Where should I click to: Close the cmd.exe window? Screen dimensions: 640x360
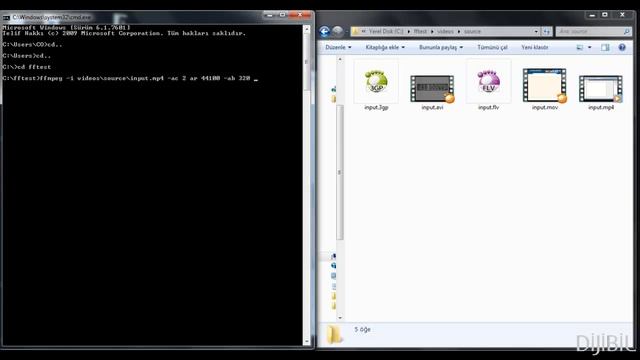click(x=300, y=15)
